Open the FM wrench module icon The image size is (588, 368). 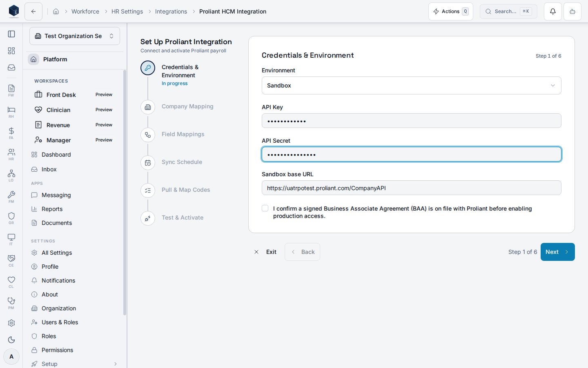pos(11,197)
